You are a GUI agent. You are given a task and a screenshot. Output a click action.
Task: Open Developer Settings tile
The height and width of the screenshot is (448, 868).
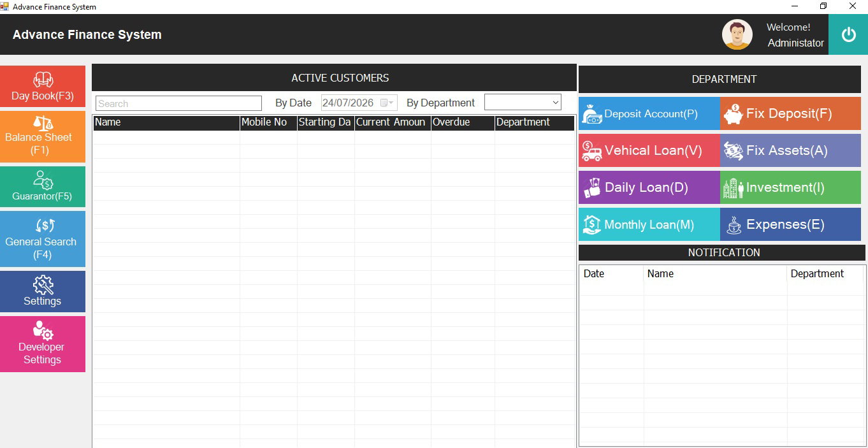(x=43, y=344)
